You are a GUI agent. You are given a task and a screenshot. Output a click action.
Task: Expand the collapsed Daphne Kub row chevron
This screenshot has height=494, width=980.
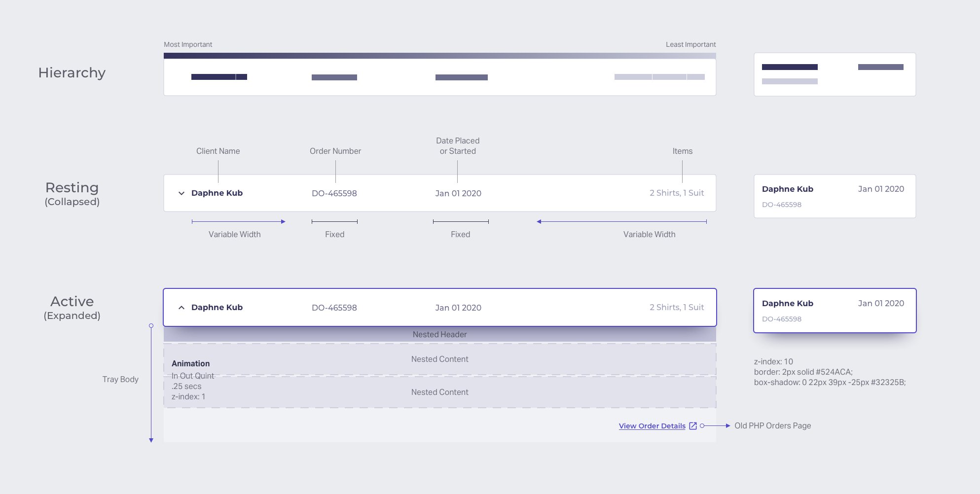point(181,193)
